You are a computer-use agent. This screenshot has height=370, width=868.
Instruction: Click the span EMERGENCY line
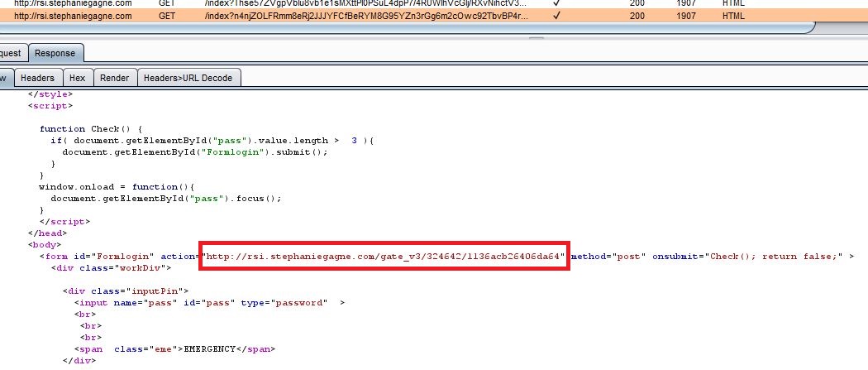tap(174, 349)
